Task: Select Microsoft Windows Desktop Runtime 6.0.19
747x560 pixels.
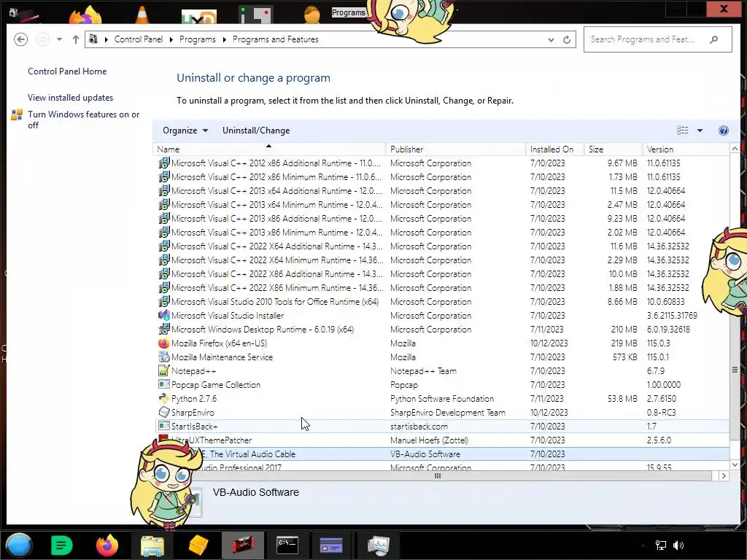Action: [443, 330]
